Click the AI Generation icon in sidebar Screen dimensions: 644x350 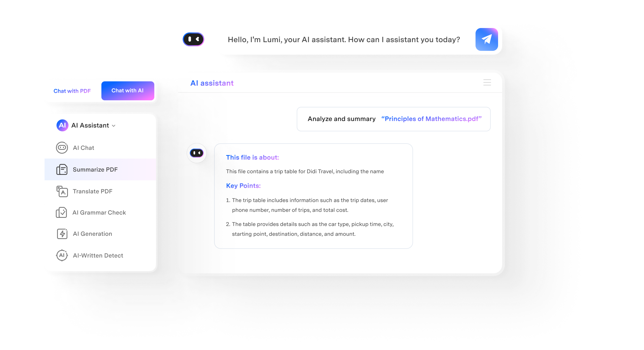tap(62, 234)
